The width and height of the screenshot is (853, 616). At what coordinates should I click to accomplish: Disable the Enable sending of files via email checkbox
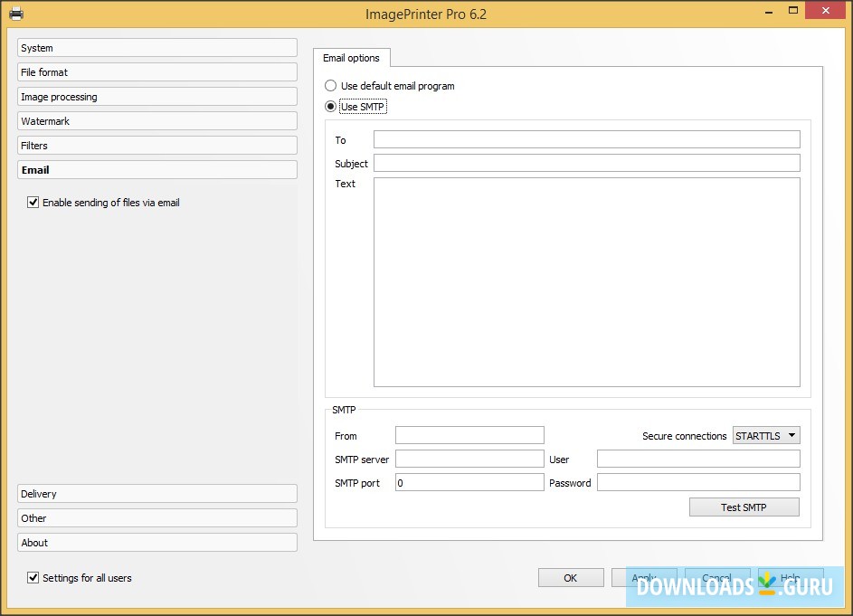33,203
